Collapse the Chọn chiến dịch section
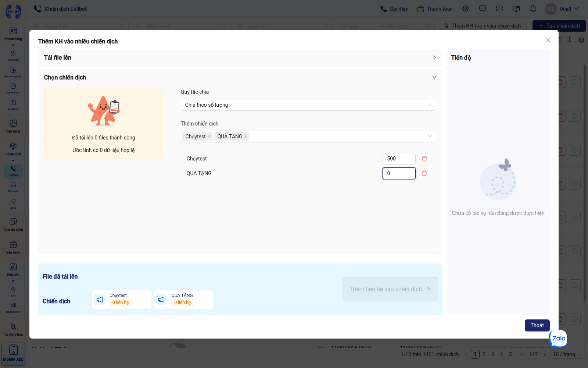 (240, 78)
